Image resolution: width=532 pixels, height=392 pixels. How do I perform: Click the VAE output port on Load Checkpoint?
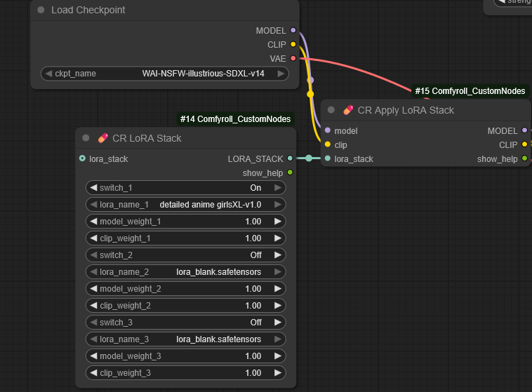[x=293, y=58]
